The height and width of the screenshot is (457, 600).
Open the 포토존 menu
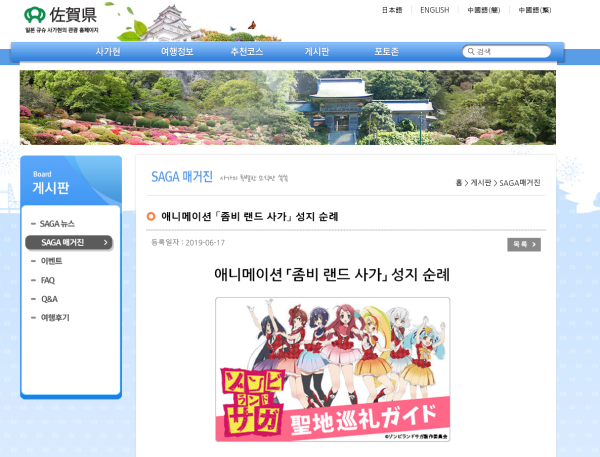point(386,52)
